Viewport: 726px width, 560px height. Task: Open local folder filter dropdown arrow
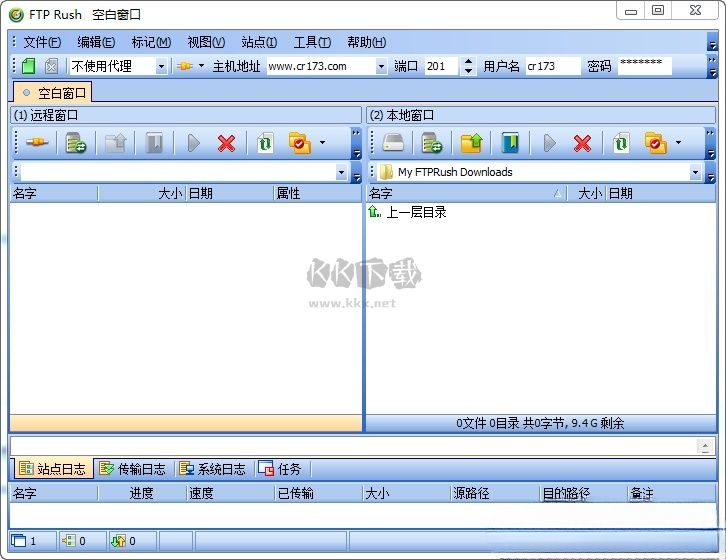pos(678,143)
